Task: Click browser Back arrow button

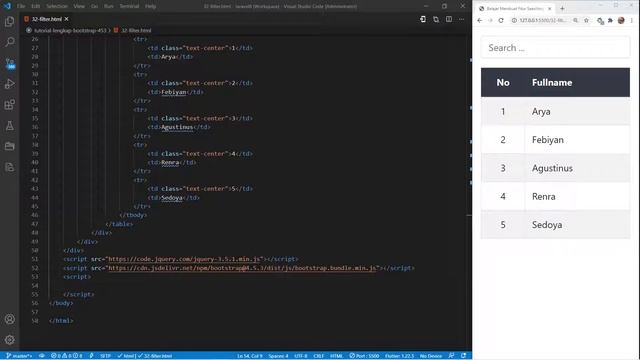Action: [480, 20]
